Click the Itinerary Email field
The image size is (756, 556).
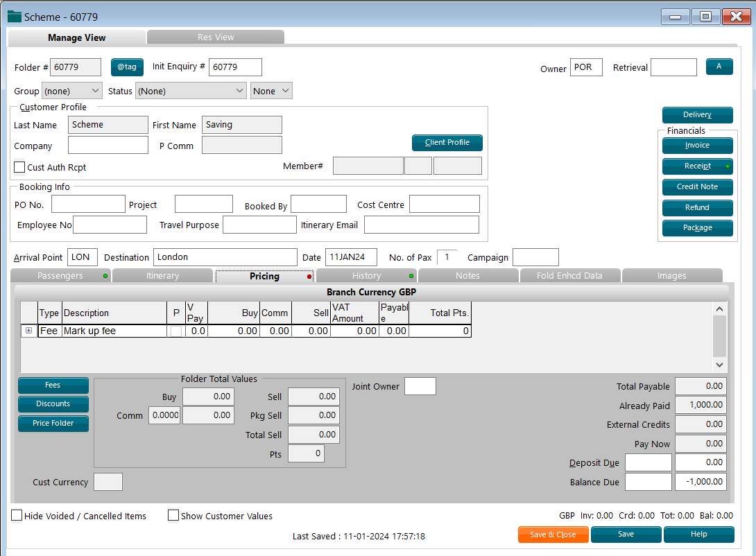422,225
